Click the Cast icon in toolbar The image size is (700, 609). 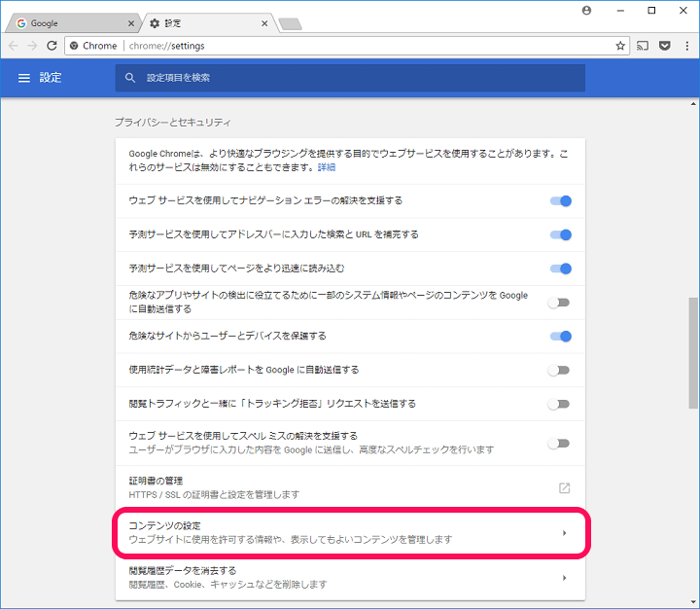pos(643,46)
